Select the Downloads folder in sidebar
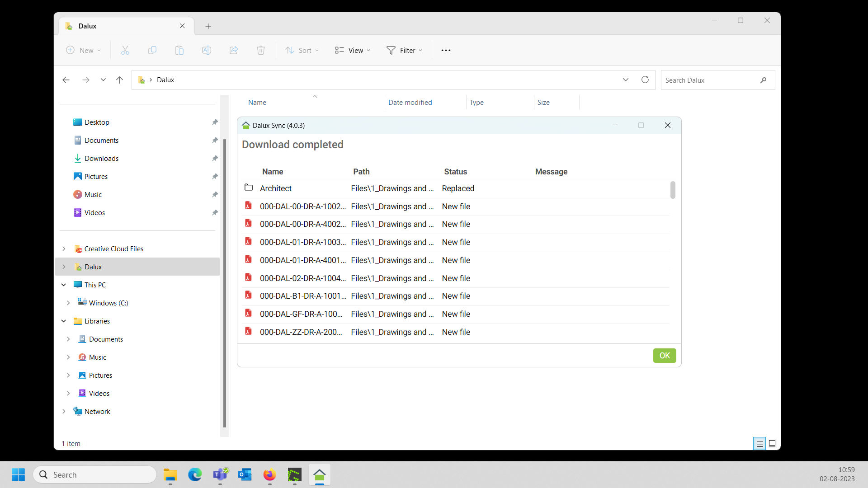This screenshot has width=868, height=488. (101, 158)
